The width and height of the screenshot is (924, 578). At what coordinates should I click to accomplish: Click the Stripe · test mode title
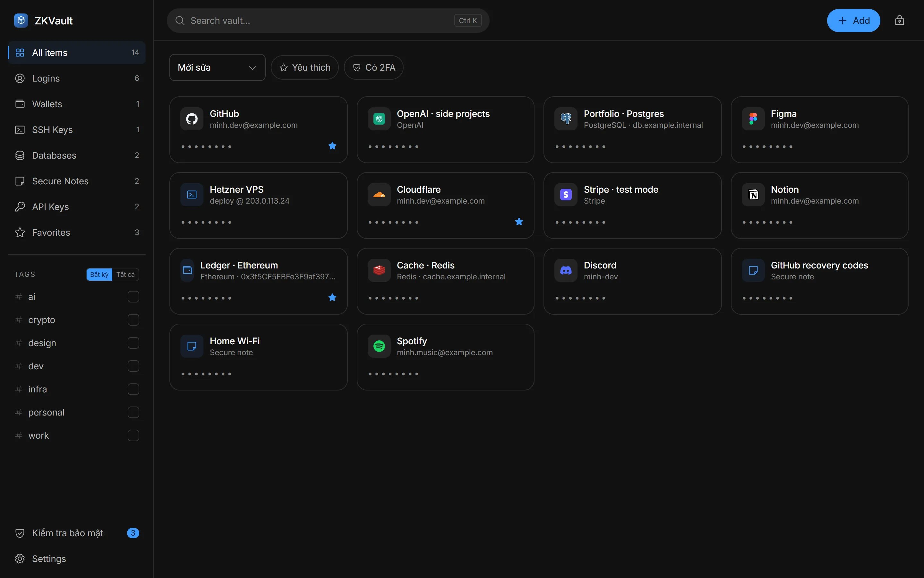(621, 189)
